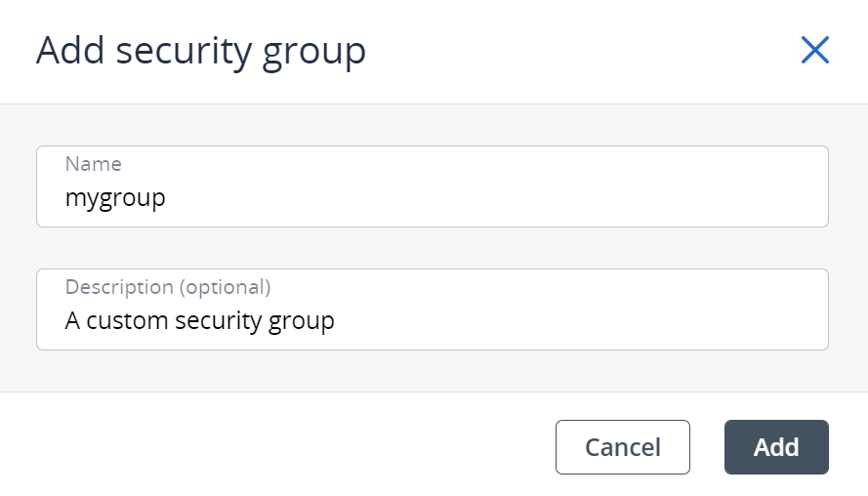Confirm with the Add button
Screen dimensions: 868x496
(776, 447)
